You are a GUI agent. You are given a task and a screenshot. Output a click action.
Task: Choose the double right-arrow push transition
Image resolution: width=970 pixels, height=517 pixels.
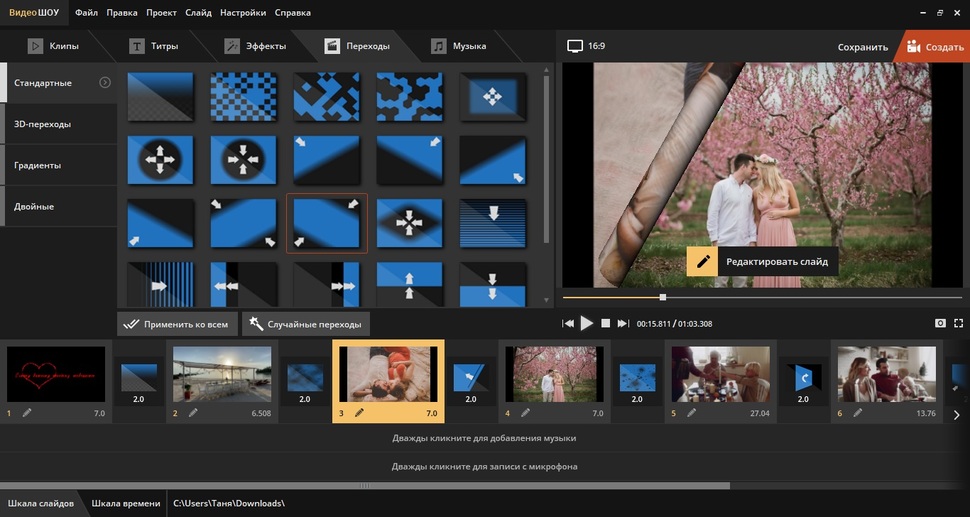click(x=326, y=284)
